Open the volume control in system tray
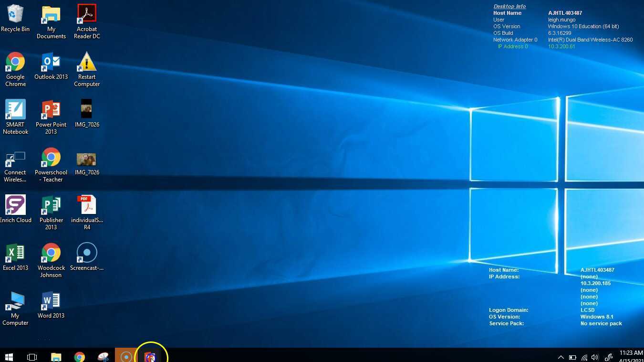The width and height of the screenshot is (644, 362). [x=595, y=357]
